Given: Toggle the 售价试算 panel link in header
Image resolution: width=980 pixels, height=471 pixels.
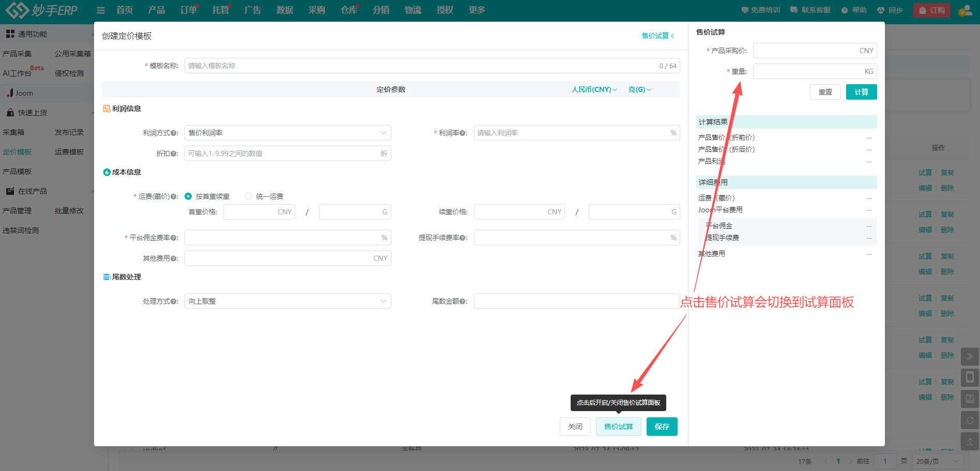Looking at the screenshot, I should 657,36.
